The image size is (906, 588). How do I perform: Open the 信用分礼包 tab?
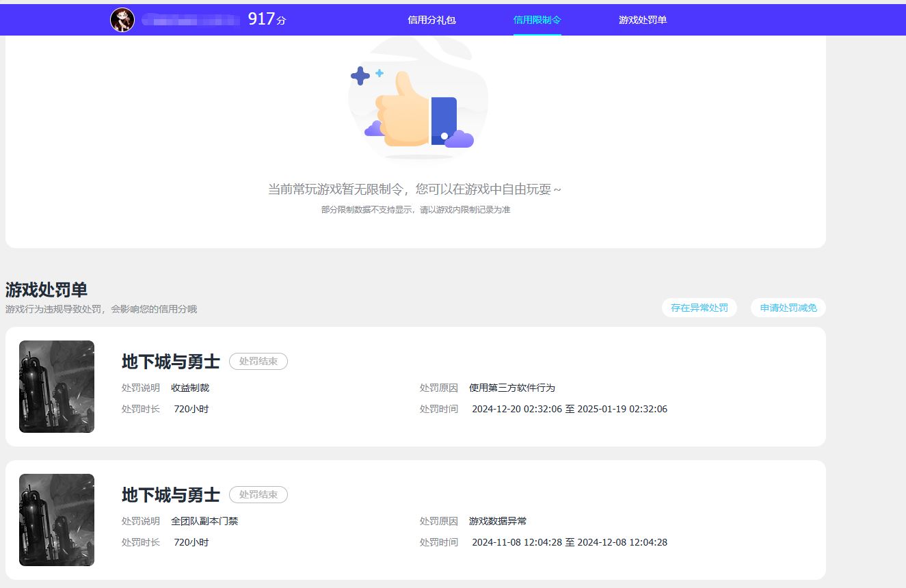tap(431, 20)
